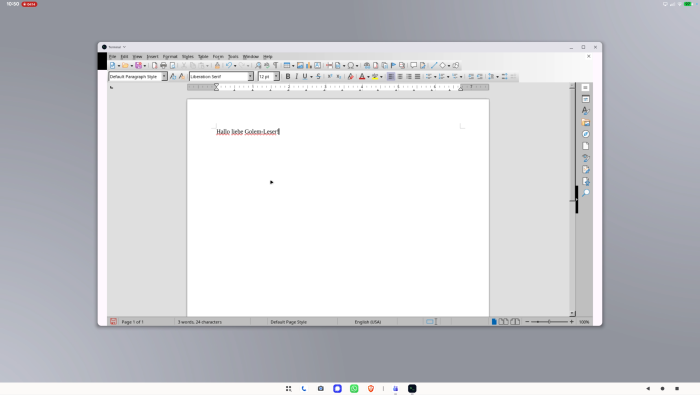Click the Insert Basic Shapes diamond
700x395 pixels.
point(442,66)
